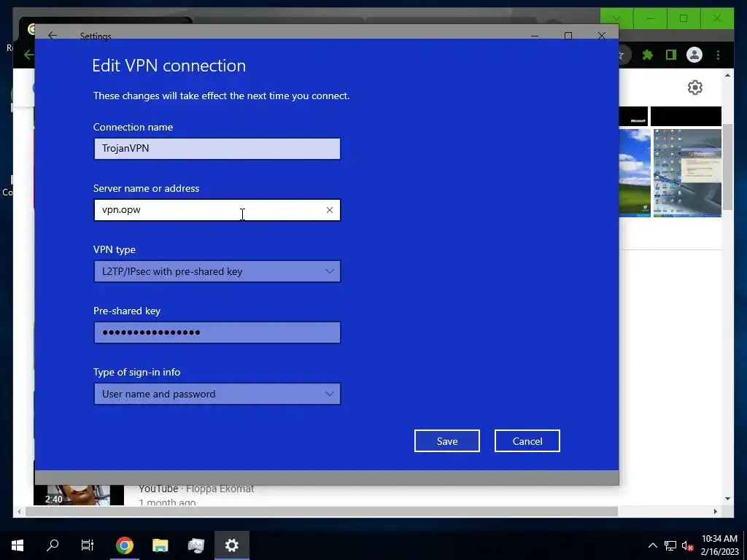
Task: Save the VPN connection changes
Action: tap(447, 441)
